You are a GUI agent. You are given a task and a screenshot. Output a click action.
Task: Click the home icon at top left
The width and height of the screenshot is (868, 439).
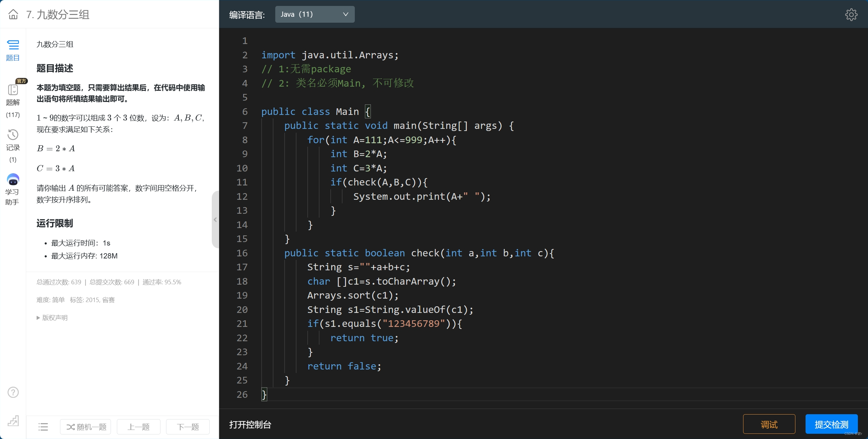tap(13, 14)
